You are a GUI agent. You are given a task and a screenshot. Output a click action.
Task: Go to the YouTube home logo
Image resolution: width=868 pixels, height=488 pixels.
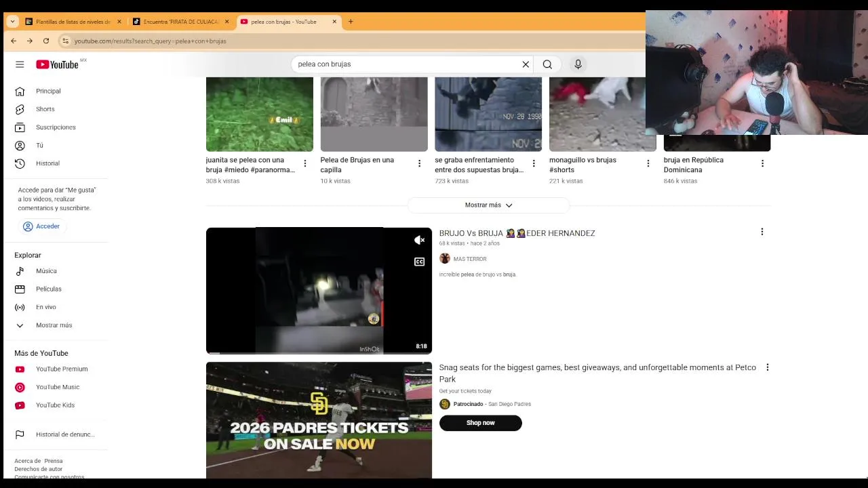click(x=57, y=64)
